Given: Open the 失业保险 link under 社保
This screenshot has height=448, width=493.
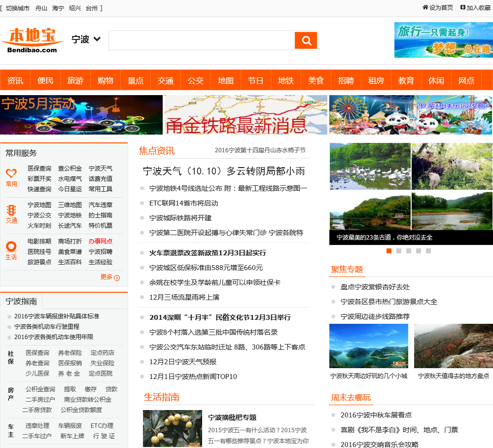Looking at the screenshot, I should (x=103, y=363).
